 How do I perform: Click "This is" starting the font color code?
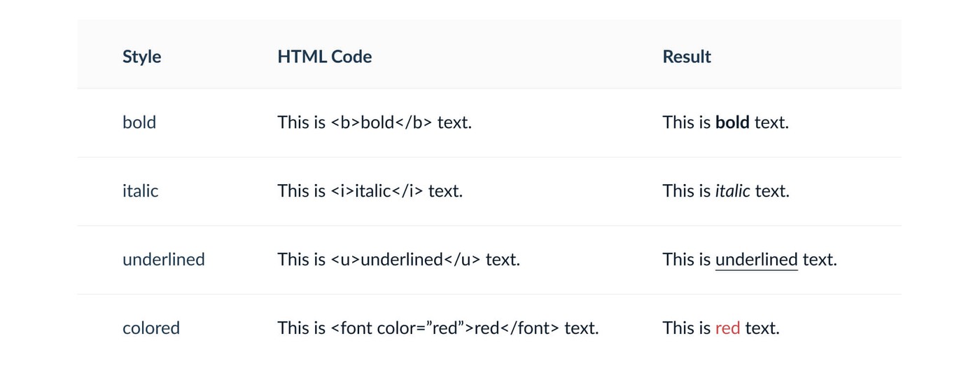pyautogui.click(x=301, y=328)
